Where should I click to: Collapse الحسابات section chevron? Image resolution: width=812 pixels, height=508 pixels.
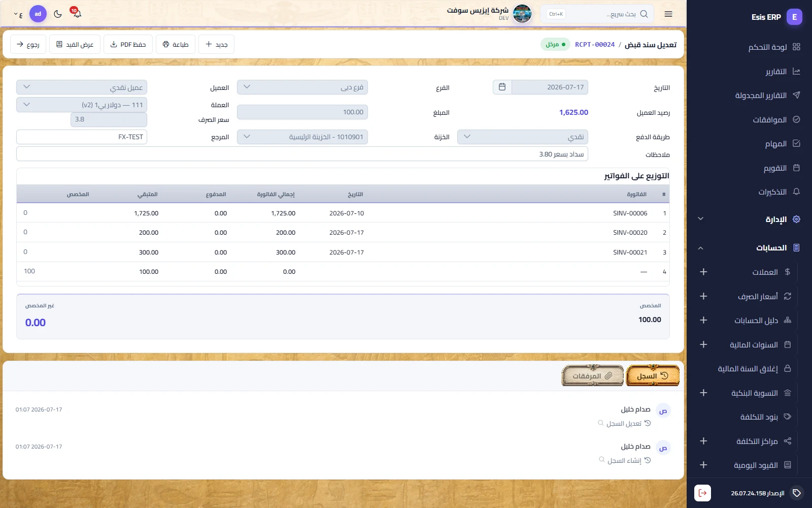[x=700, y=248]
